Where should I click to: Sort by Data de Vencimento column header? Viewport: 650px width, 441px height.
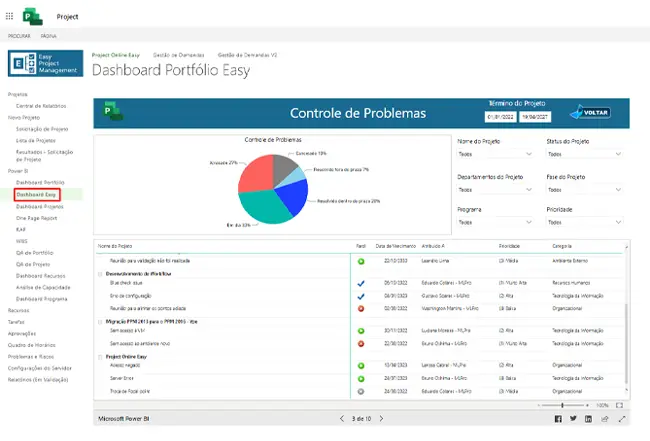click(x=395, y=246)
